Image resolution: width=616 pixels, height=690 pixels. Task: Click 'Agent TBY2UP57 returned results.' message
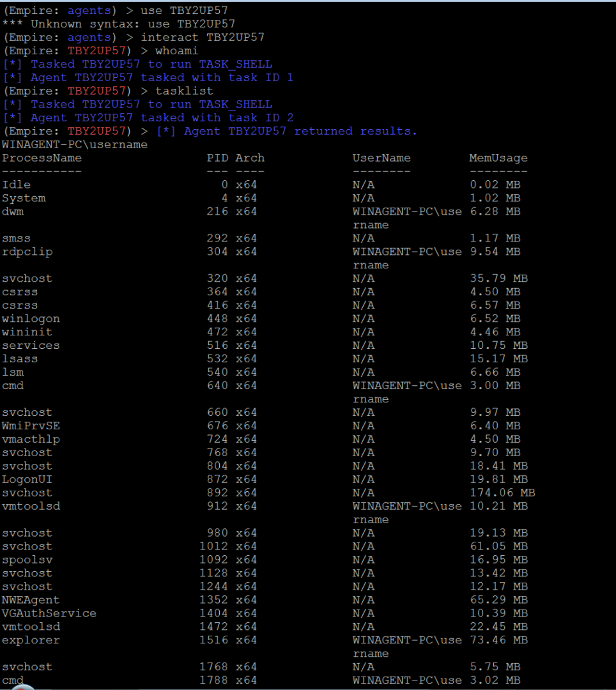pyautogui.click(x=286, y=131)
